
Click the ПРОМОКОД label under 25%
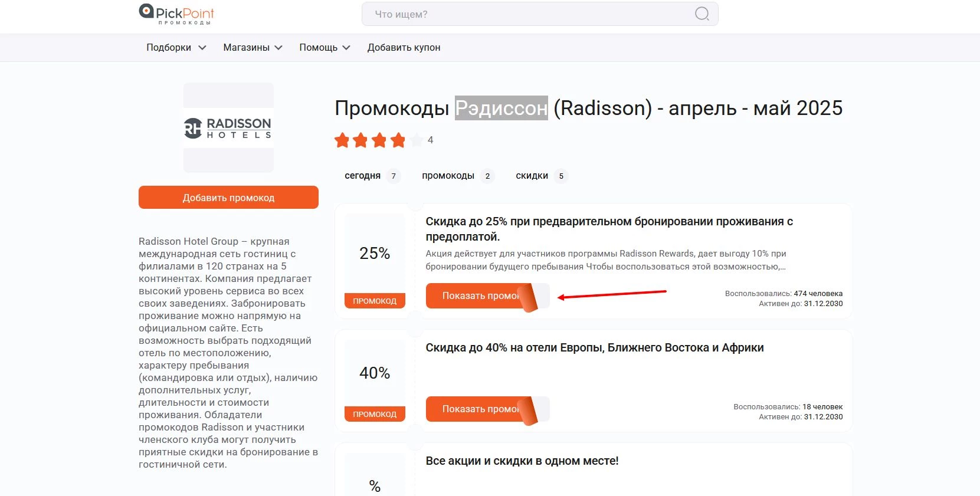[x=375, y=301]
